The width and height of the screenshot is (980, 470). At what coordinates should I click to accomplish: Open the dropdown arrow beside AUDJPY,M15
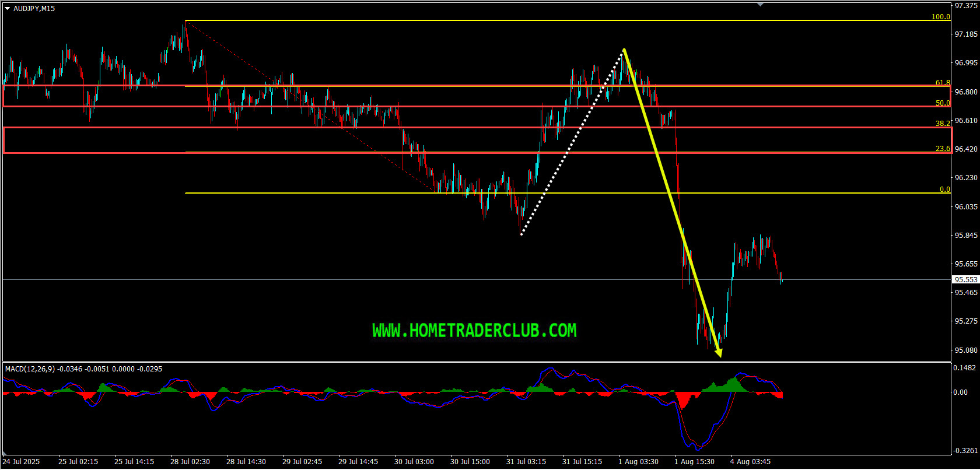(x=7, y=9)
